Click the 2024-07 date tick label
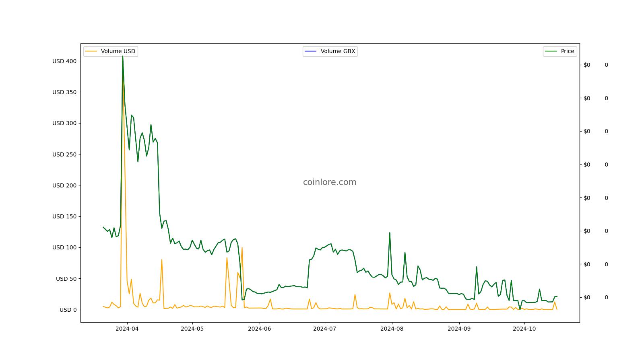This screenshot has height=362, width=644. [x=325, y=329]
